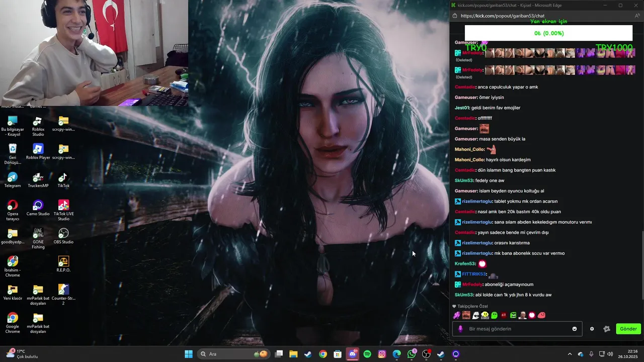This screenshot has height=362, width=644.
Task: Open the Roblox Player desktop shortcut
Action: click(x=38, y=152)
